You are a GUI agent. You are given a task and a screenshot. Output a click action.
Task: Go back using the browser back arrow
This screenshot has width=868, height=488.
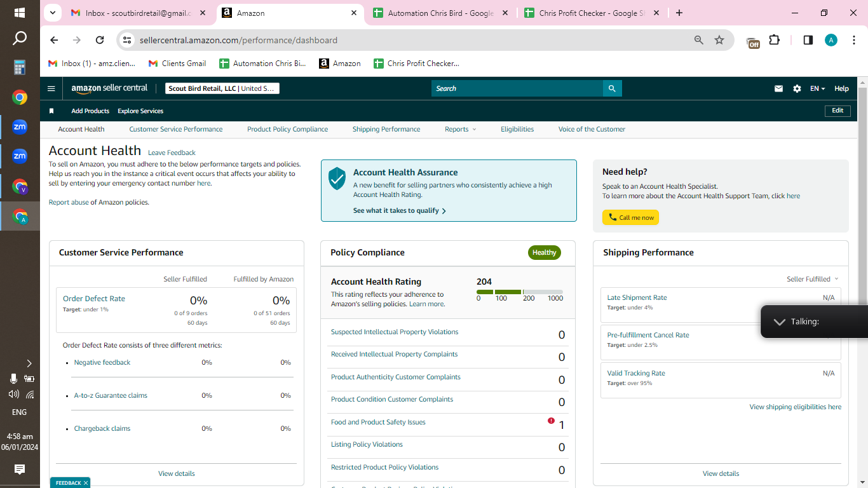[x=54, y=40]
